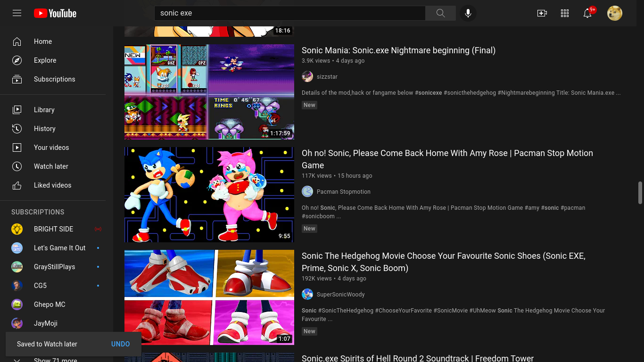Click the SuperSonicWoody channel avatar
Image resolution: width=644 pixels, height=362 pixels.
click(x=307, y=295)
